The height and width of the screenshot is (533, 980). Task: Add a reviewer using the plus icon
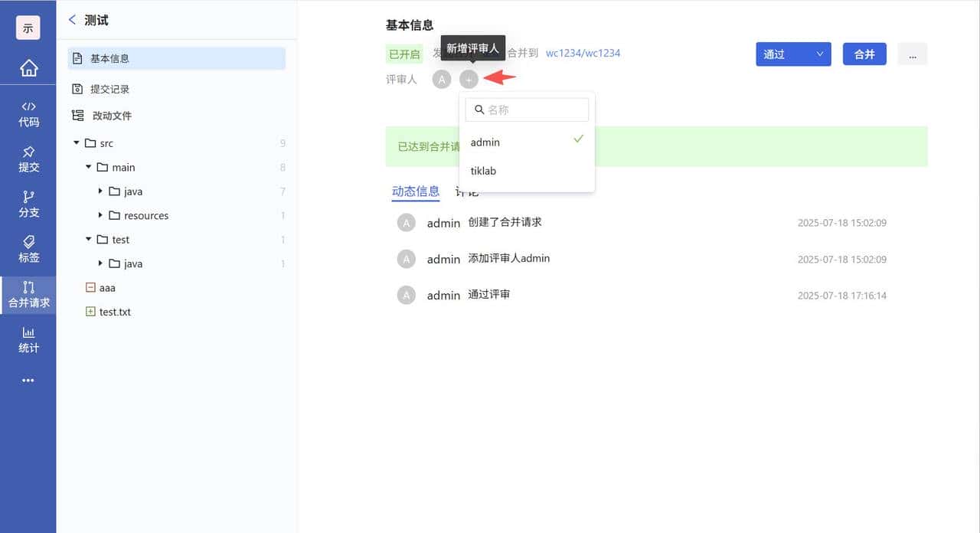[469, 79]
